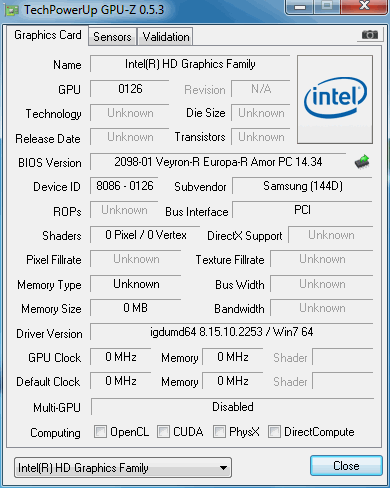Open the Validation tab
390x488 pixels.
pyautogui.click(x=166, y=37)
